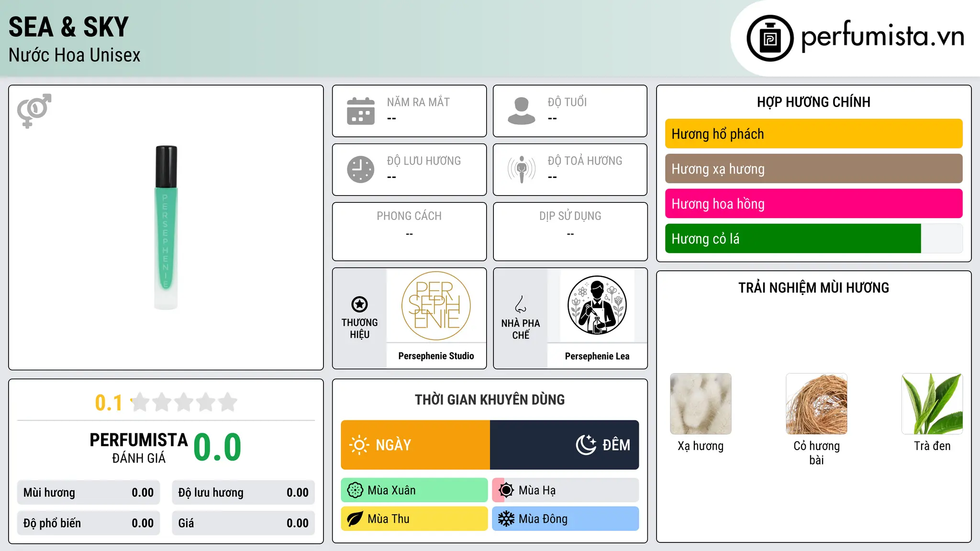Screen dimensions: 980x551
Task: Click the PERFUMISTA ĐÁNH GIÁ label
Action: 139,448
